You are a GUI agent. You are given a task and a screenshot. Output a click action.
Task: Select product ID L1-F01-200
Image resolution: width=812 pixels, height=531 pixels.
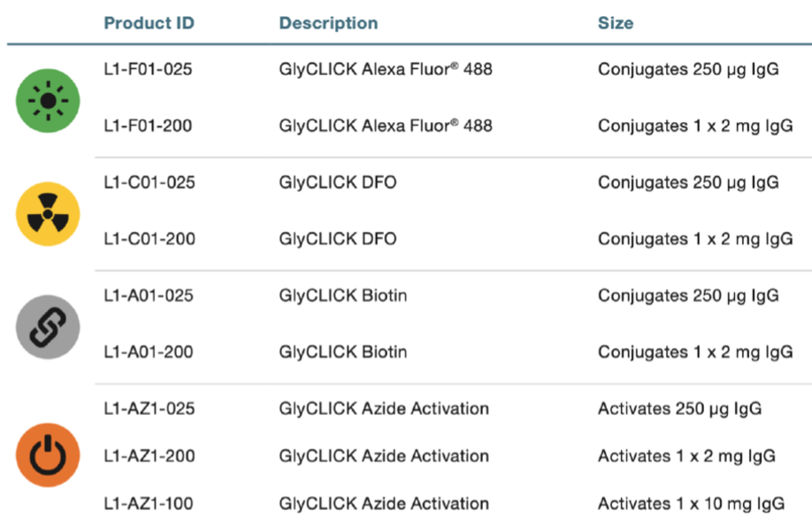[148, 126]
